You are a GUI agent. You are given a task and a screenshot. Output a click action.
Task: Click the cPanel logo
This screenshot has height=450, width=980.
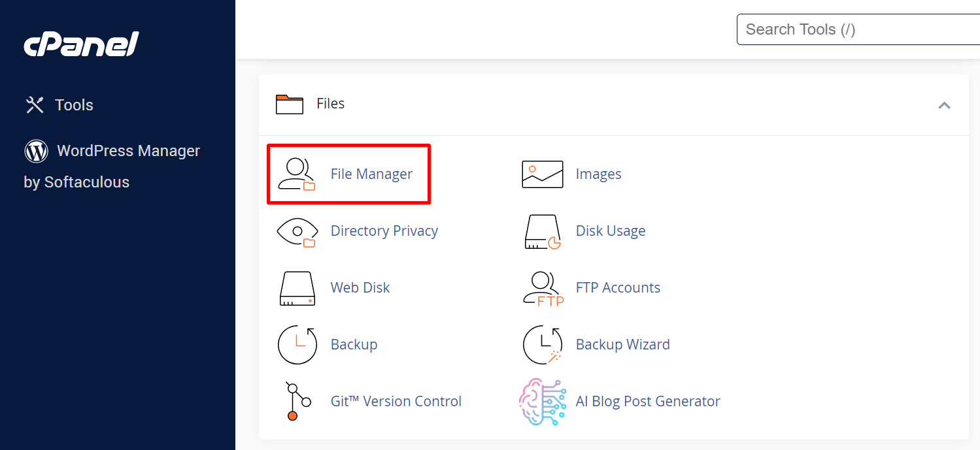click(x=82, y=44)
